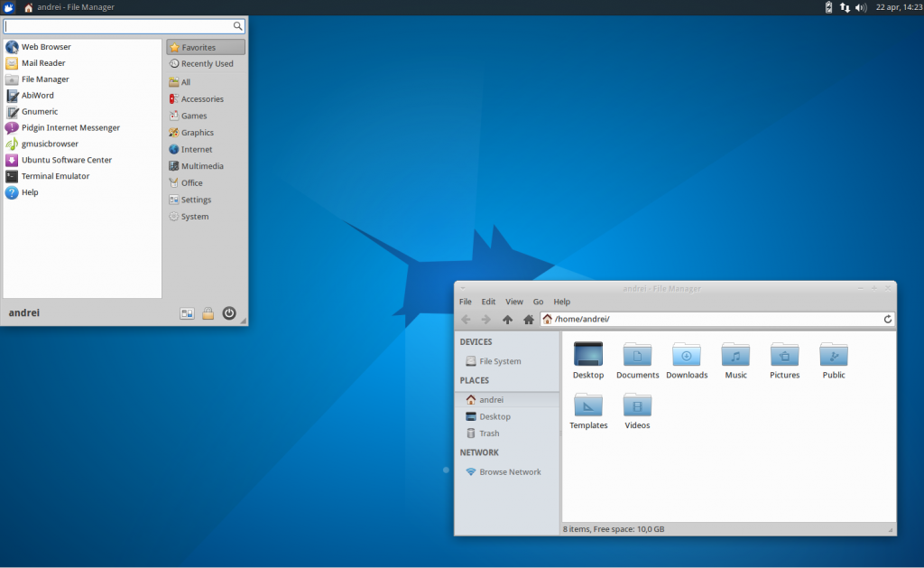Open Help from the application launcher
The height and width of the screenshot is (568, 924).
31,192
